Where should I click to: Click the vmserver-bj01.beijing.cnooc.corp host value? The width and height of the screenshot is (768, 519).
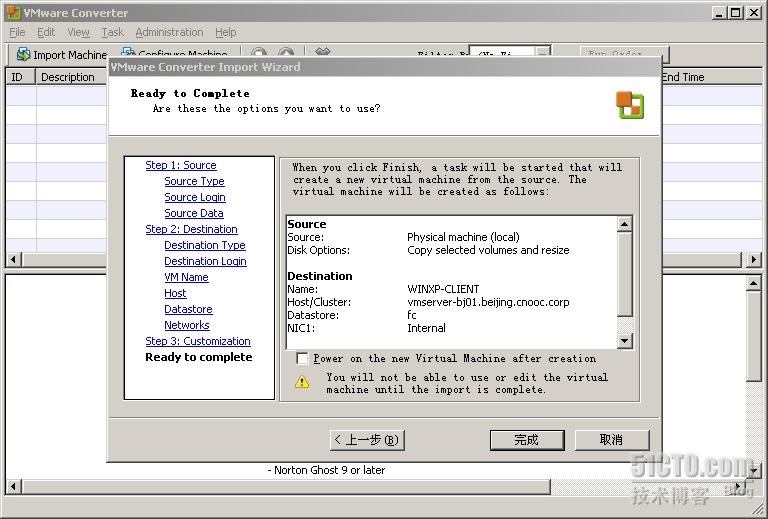[488, 302]
